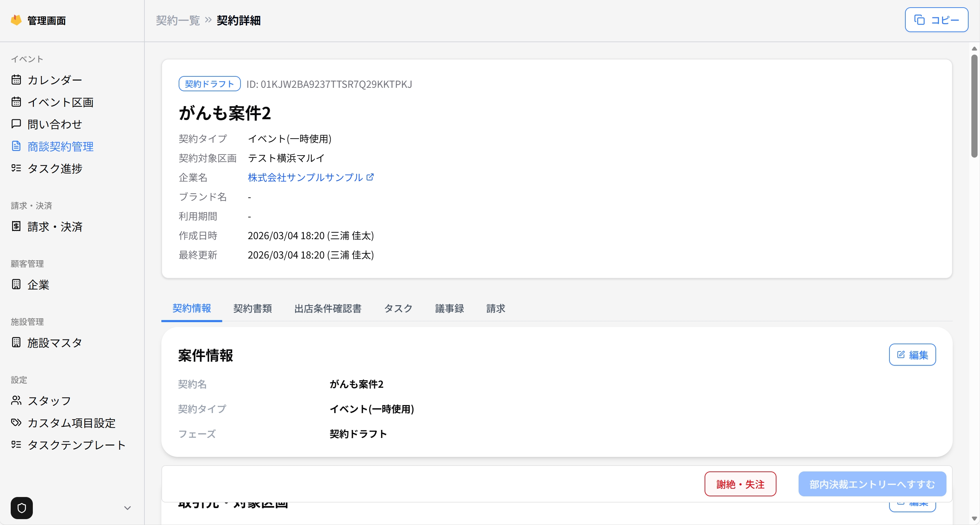Click the タスク進捗 checklist icon

[16, 168]
